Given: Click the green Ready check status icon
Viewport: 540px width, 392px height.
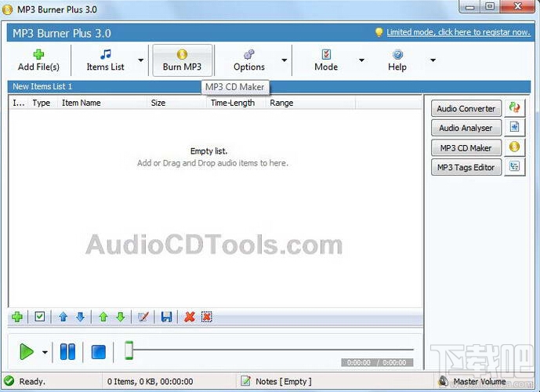Looking at the screenshot, I should [9, 381].
